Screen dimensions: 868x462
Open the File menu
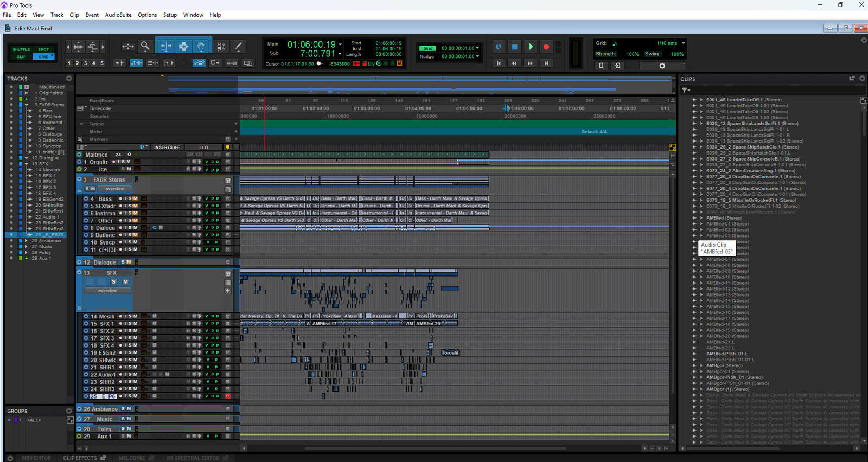[7, 15]
